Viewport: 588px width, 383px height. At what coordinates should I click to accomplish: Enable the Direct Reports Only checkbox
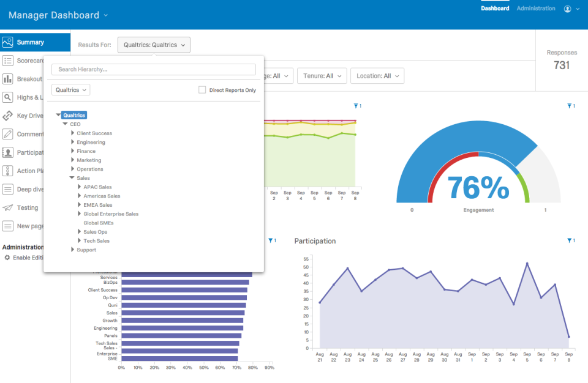[x=202, y=89]
